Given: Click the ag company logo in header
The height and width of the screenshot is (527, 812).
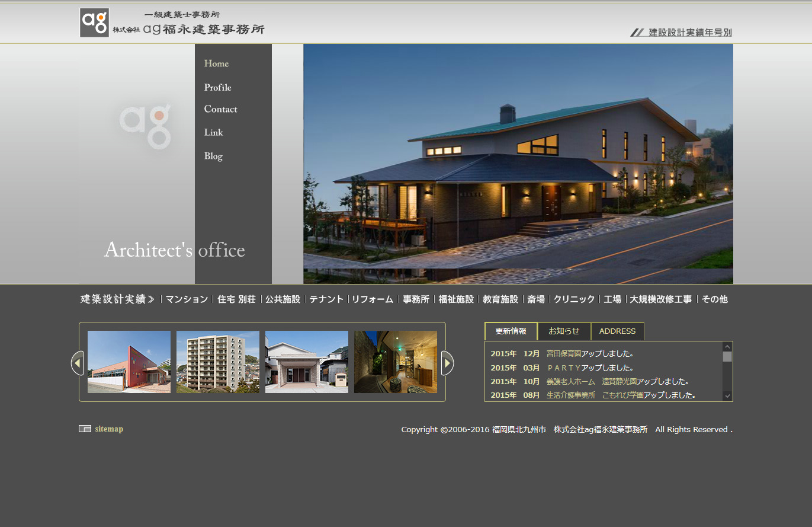Looking at the screenshot, I should tap(95, 23).
